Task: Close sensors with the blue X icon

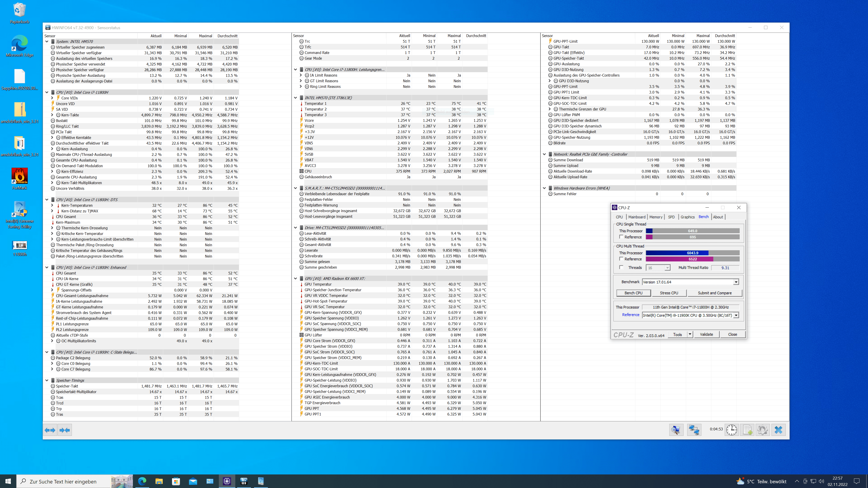Action: 778,430
